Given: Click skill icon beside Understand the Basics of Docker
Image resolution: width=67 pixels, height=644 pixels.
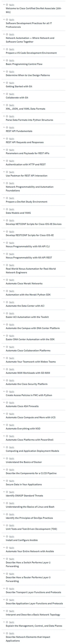Looking at the screenshot, I should coord(7,458).
